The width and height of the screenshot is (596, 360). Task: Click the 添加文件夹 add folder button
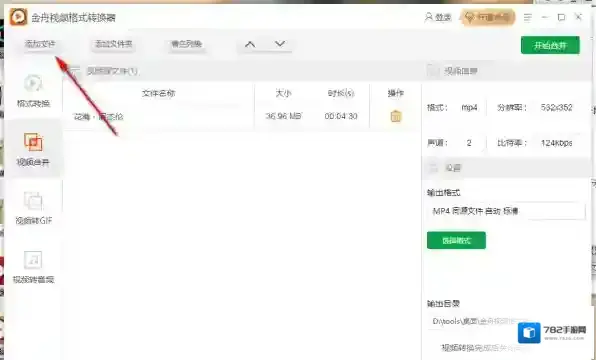[x=113, y=44]
